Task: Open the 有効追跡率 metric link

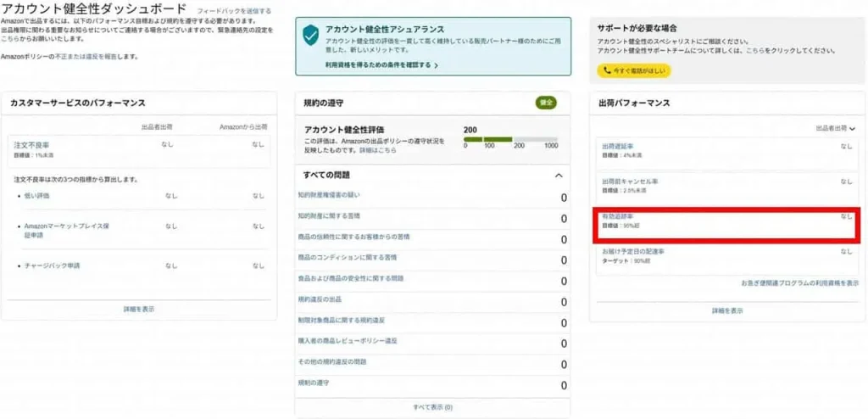Action: 617,216
